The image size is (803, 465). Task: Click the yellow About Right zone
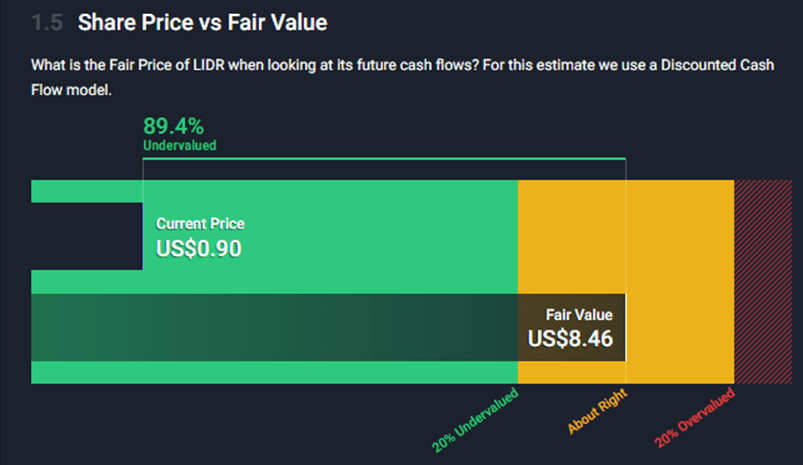click(626, 236)
